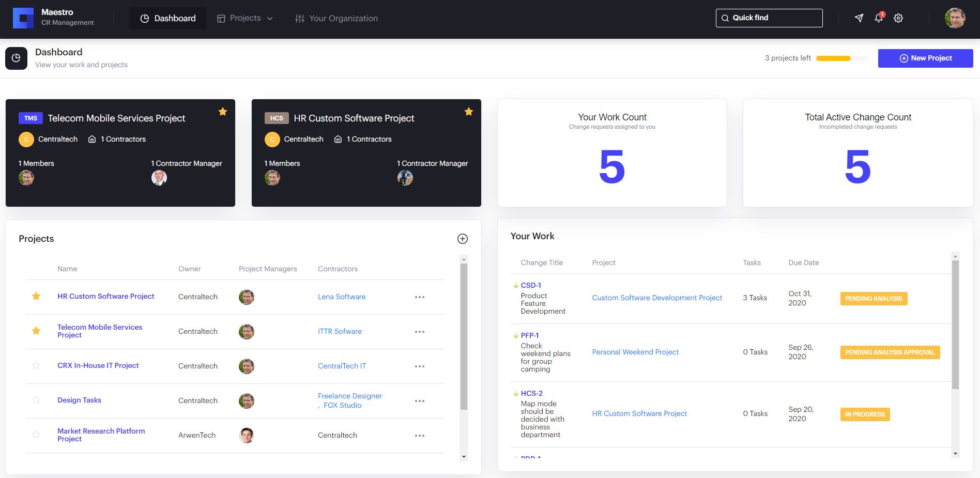Click contractor manager avatar on HR Custom card
980x478 pixels.
pyautogui.click(x=405, y=178)
